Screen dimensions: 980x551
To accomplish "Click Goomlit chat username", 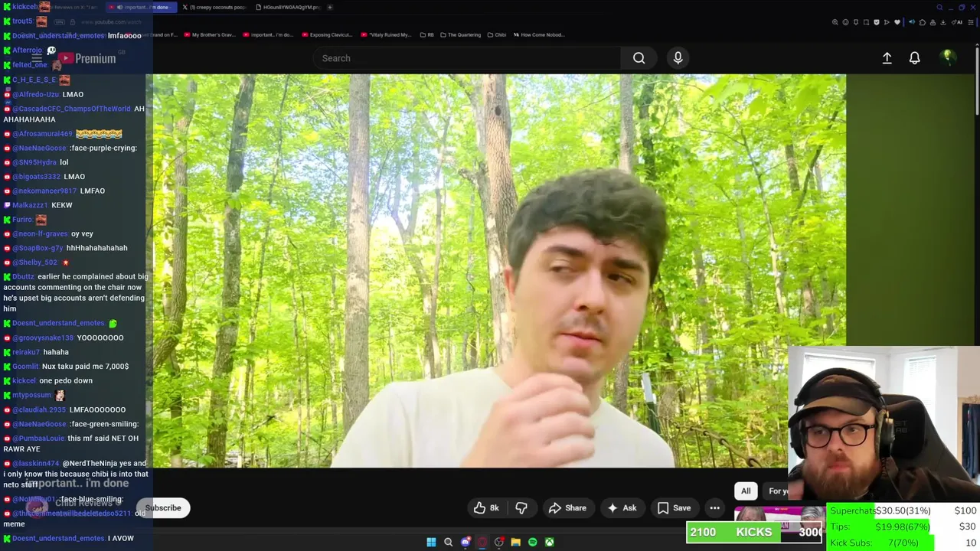I will point(25,367).
